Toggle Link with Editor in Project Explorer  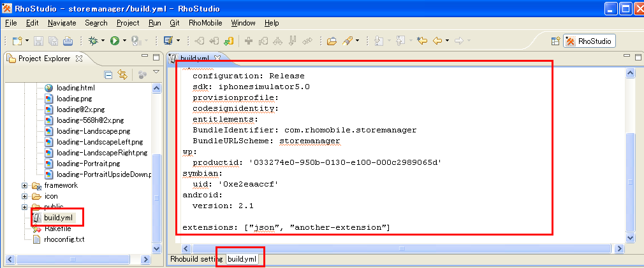(x=122, y=74)
